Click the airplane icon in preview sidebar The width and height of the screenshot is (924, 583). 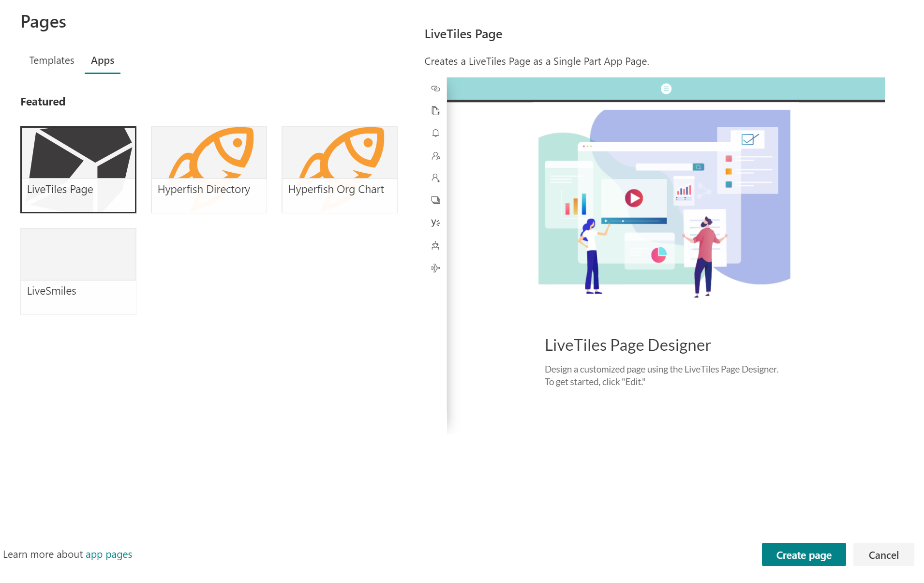435,268
